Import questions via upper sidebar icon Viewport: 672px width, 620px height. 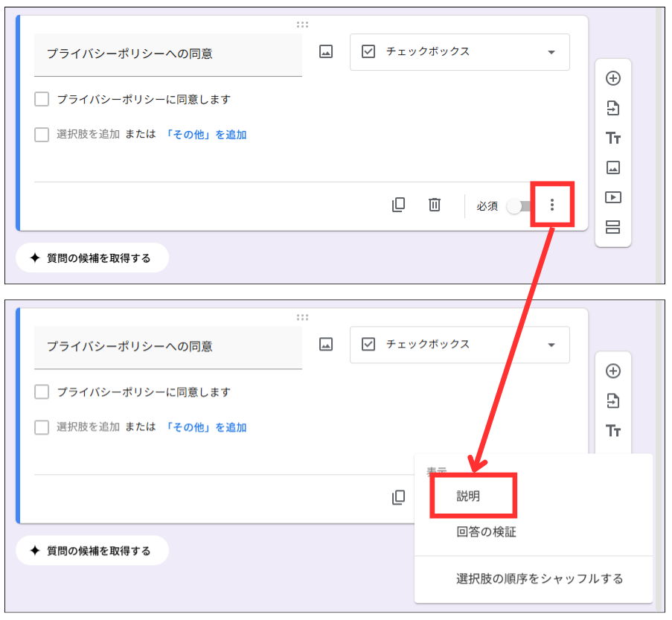[613, 108]
